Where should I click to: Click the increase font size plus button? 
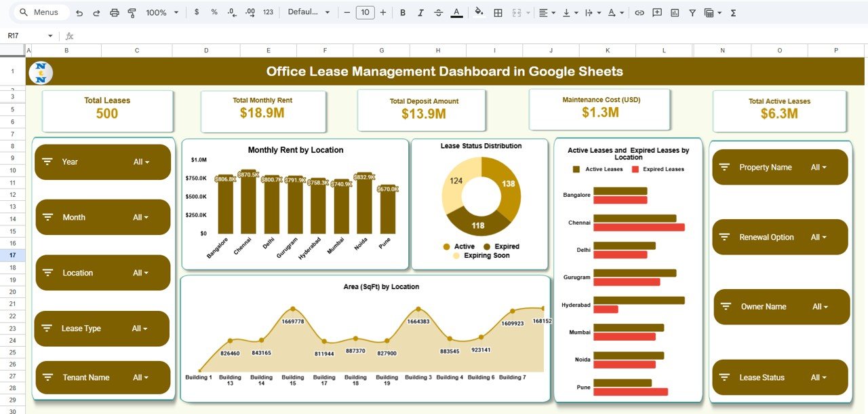(x=383, y=13)
